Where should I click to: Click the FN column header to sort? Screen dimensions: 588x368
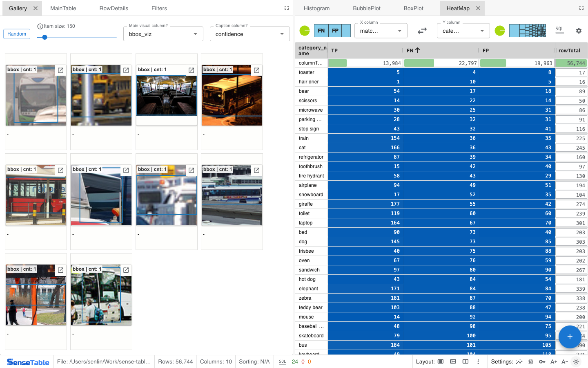pos(410,50)
